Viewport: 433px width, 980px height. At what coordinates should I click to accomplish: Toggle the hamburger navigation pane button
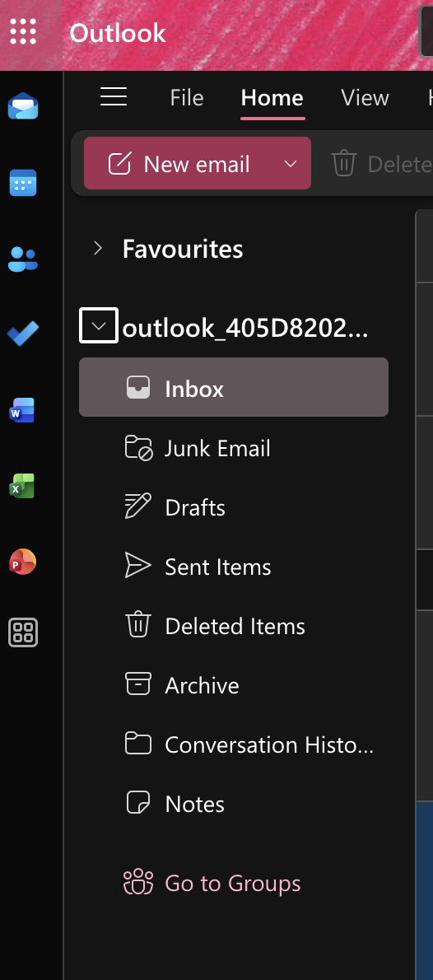114,97
